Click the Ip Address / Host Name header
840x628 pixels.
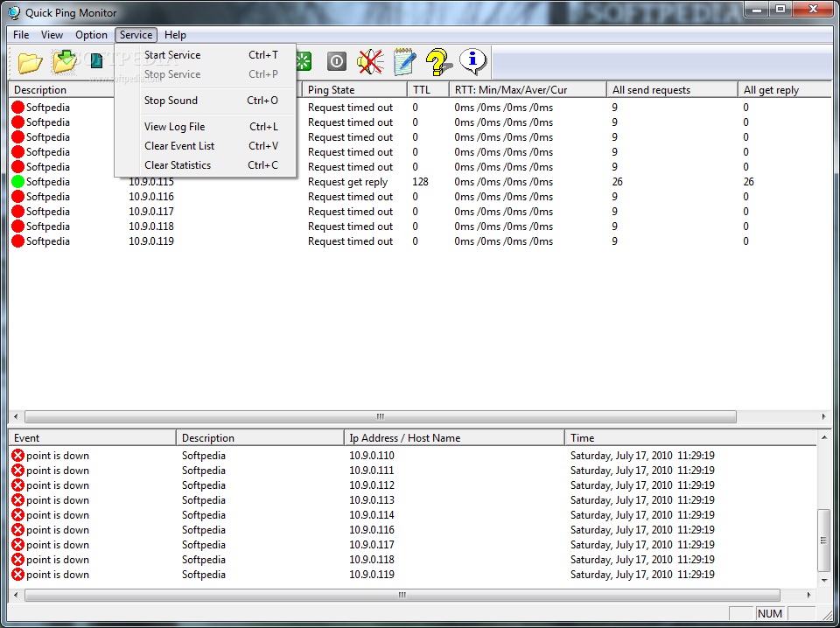(454, 438)
